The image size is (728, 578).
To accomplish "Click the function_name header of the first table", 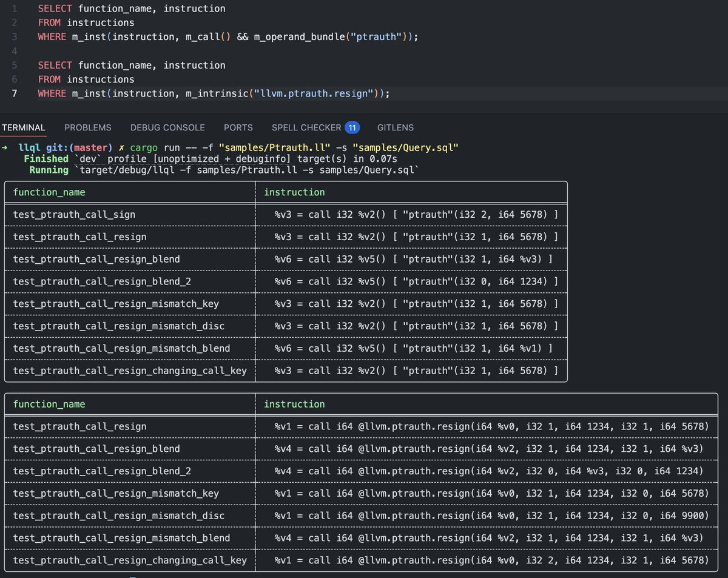I will (x=47, y=192).
